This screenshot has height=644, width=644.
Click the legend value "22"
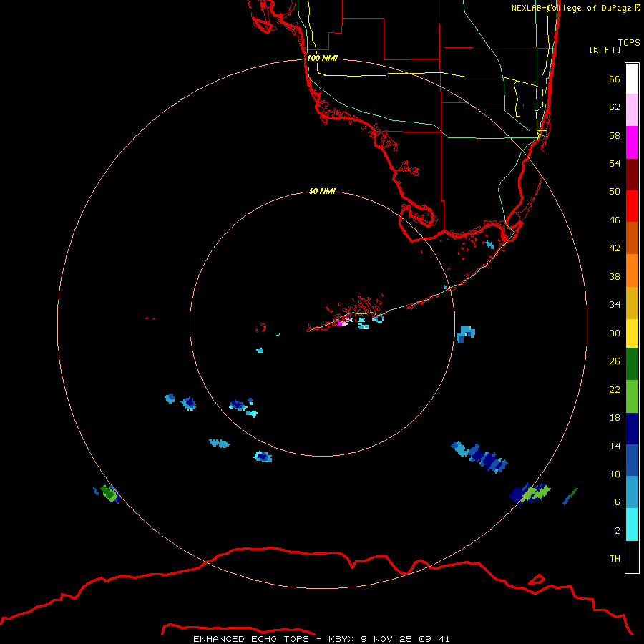615,389
